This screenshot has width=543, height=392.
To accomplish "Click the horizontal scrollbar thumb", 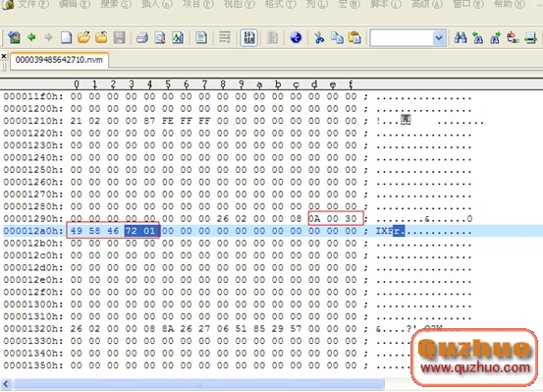I will pos(198,384).
